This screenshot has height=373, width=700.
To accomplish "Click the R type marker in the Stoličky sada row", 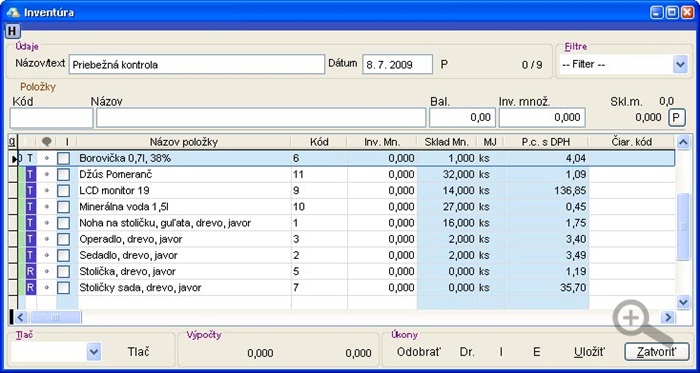I will [x=30, y=287].
